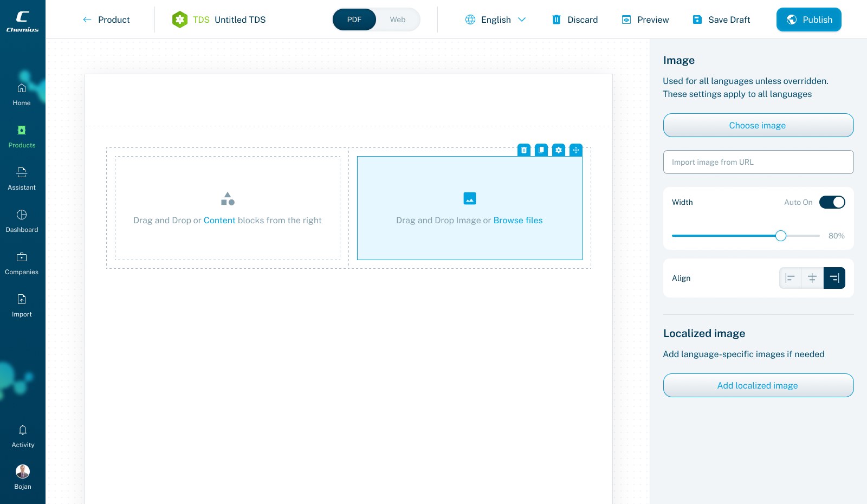Click the Content link in the empty block
The width and height of the screenshot is (867, 504).
(x=219, y=221)
